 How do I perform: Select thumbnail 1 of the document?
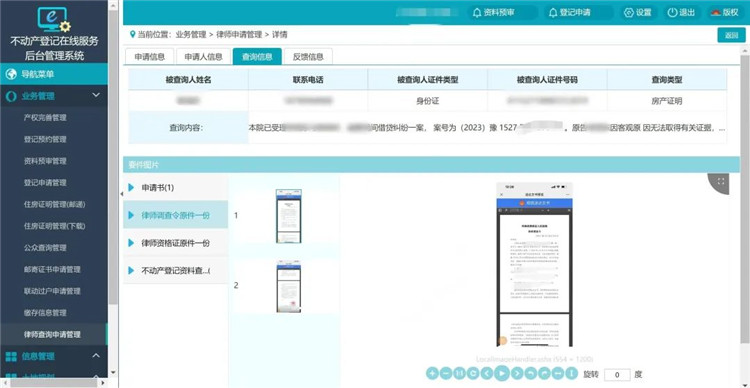[288, 216]
